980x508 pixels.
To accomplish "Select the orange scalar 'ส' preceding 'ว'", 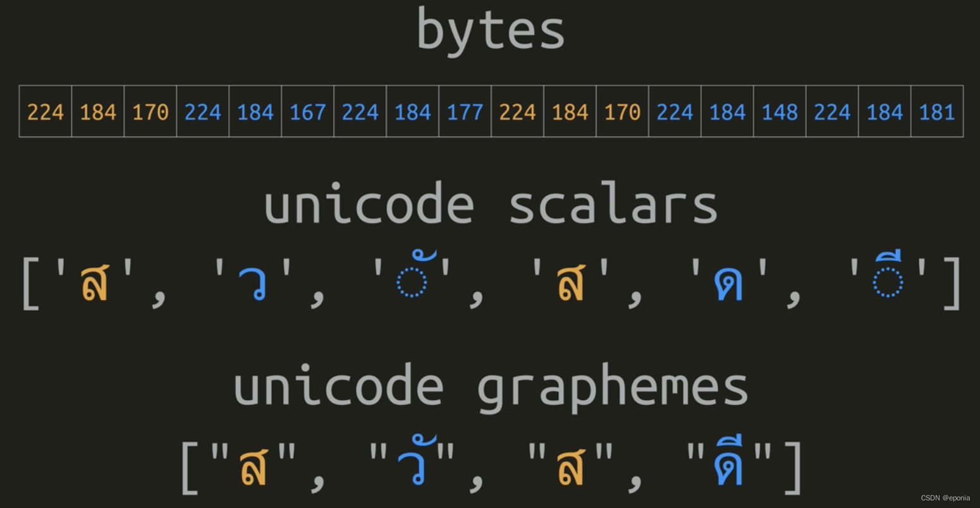I will tap(94, 284).
